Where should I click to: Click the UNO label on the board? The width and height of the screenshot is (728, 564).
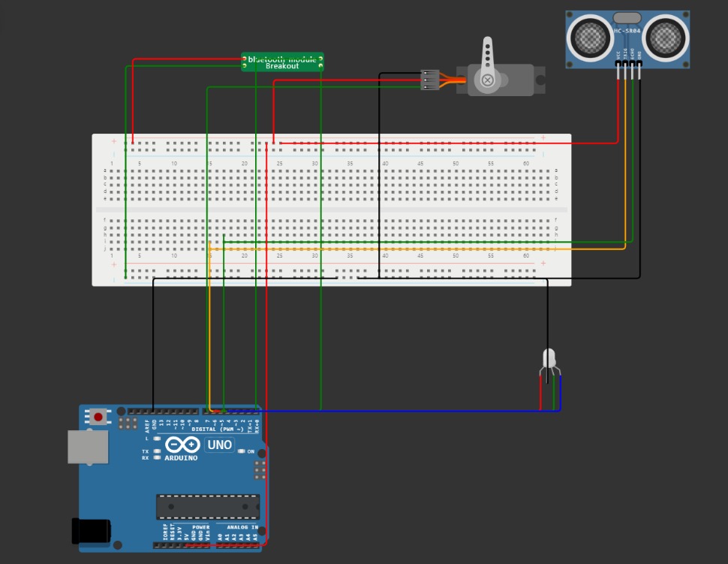[x=220, y=445]
